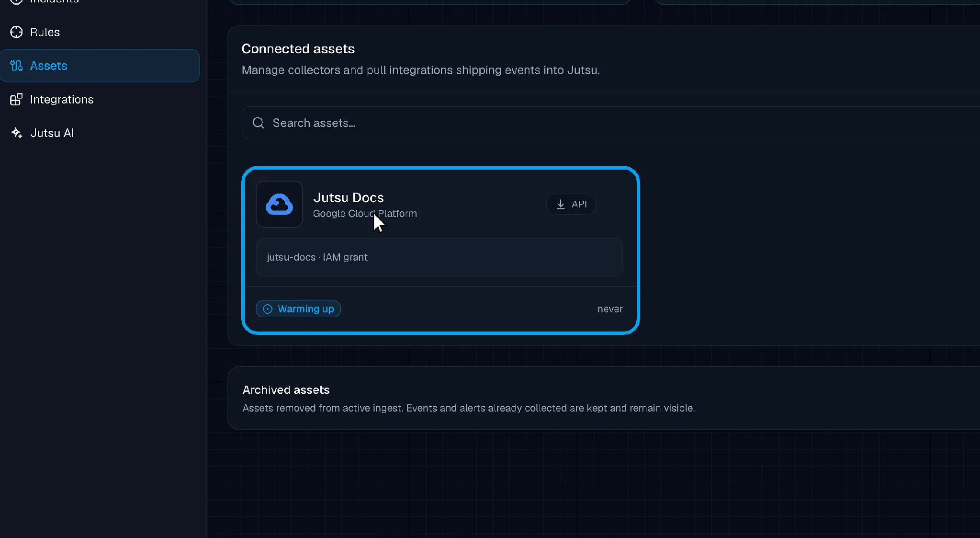Click the circle icon in Warming up badge

[268, 309]
